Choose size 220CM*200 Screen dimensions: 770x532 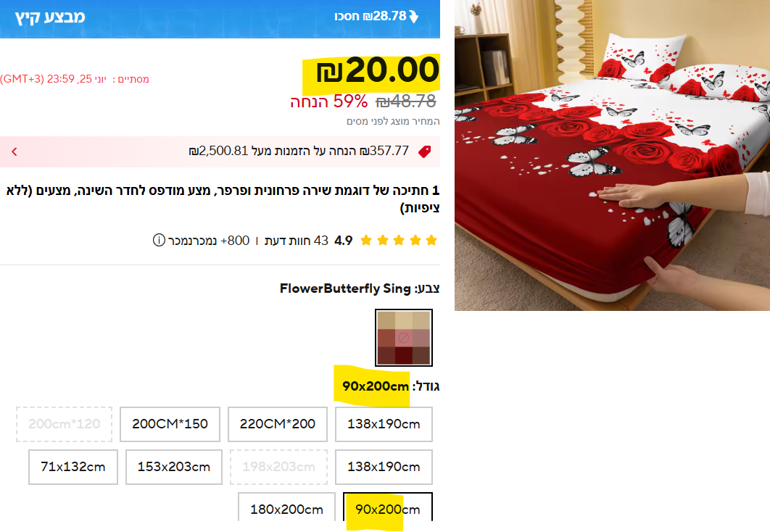pos(278,424)
